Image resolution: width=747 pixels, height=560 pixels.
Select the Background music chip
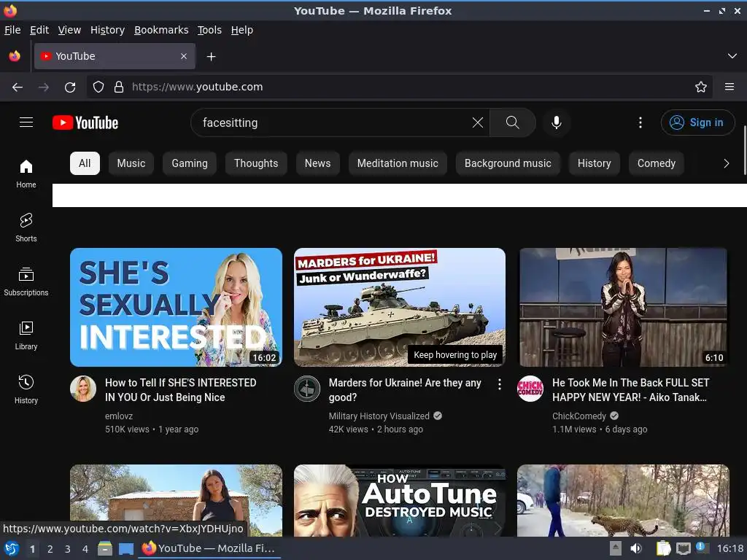pyautogui.click(x=508, y=163)
